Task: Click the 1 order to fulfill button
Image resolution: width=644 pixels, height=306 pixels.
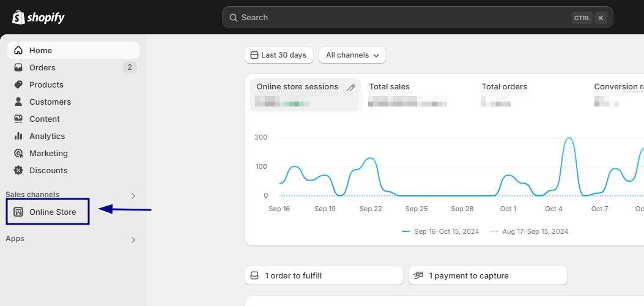Action: (x=324, y=275)
